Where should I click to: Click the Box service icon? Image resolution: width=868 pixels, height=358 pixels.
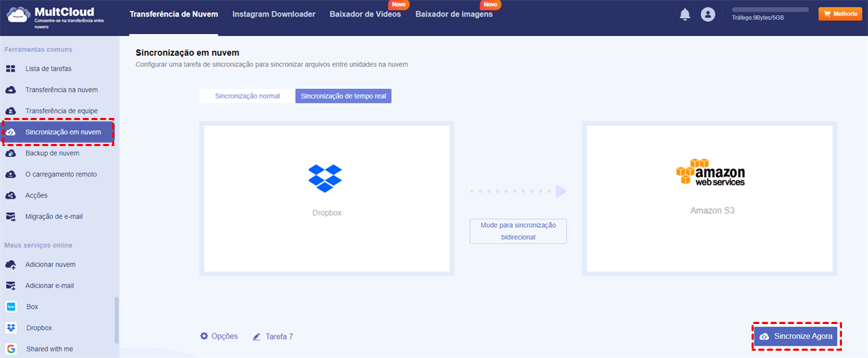click(x=11, y=307)
